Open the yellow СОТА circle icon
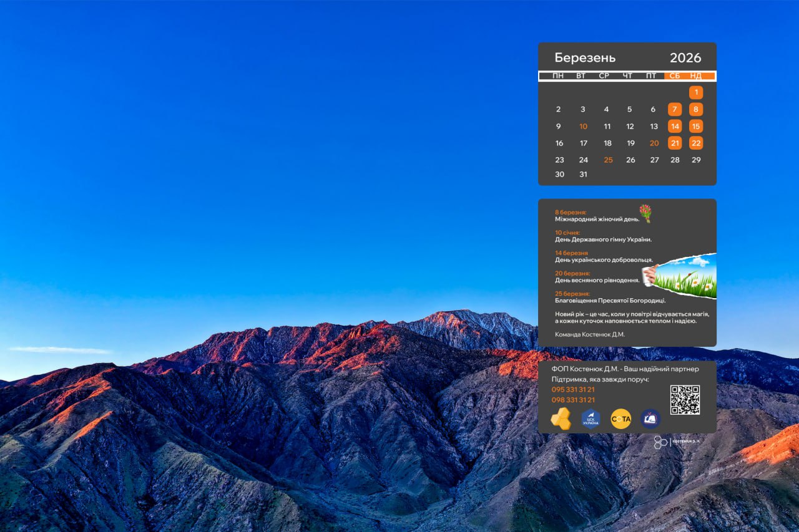Image resolution: width=799 pixels, height=532 pixels. tap(620, 418)
